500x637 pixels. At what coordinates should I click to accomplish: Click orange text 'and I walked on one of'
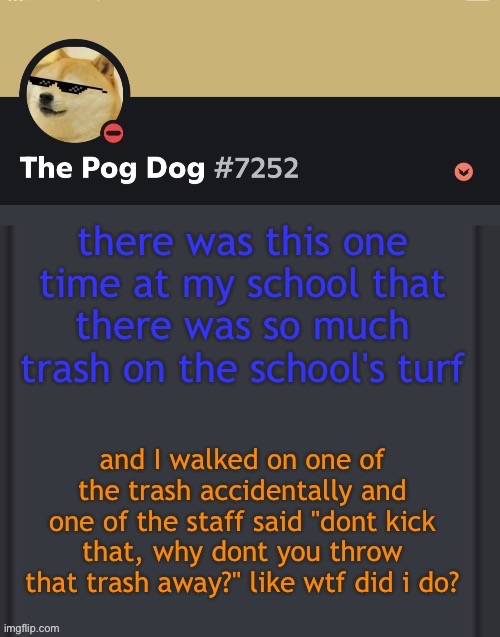(242, 460)
